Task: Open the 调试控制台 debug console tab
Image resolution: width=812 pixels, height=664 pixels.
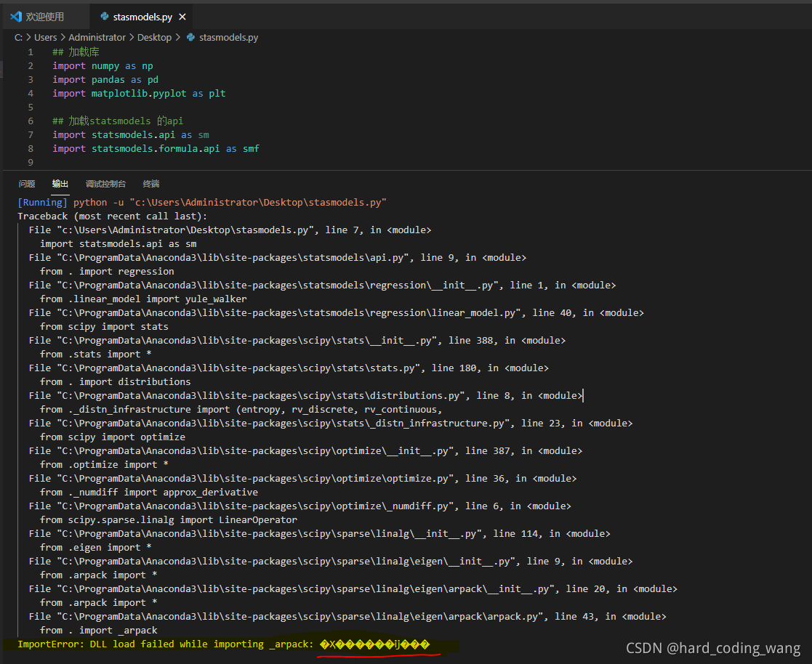Action: click(x=105, y=184)
